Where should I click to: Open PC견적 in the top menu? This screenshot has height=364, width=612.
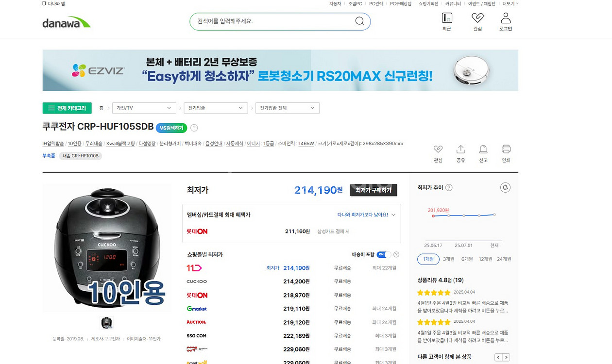[x=376, y=3]
